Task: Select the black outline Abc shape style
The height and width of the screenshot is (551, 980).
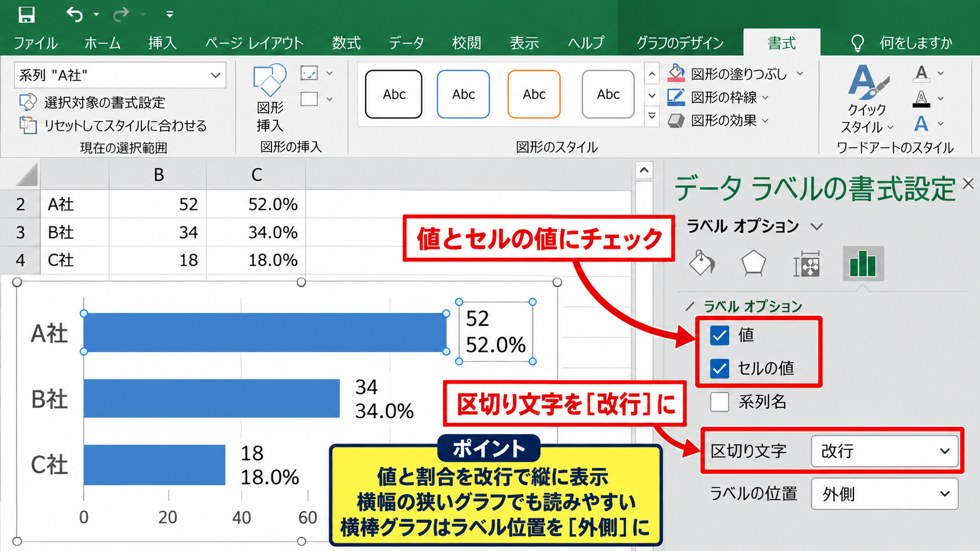Action: [394, 94]
